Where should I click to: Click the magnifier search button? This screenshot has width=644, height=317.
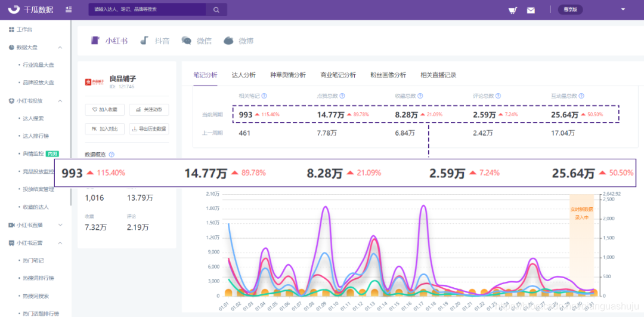[216, 10]
